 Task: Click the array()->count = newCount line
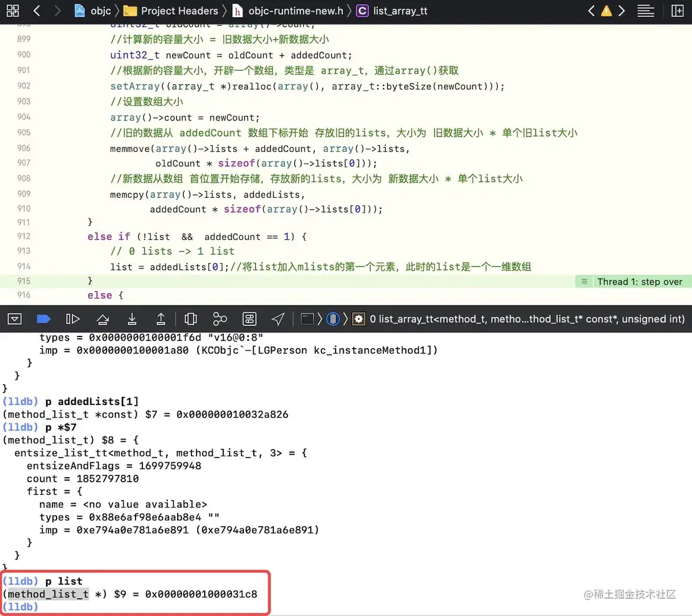(x=185, y=118)
